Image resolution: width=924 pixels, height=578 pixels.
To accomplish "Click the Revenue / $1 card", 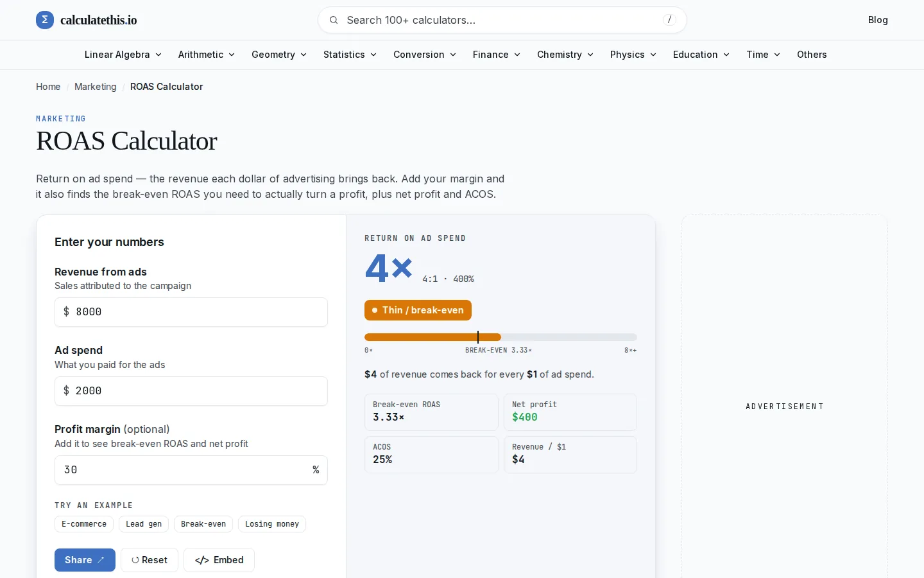I will click(x=570, y=455).
